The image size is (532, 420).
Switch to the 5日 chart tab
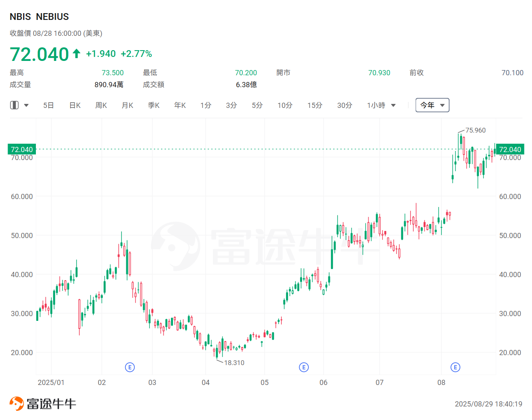49,105
